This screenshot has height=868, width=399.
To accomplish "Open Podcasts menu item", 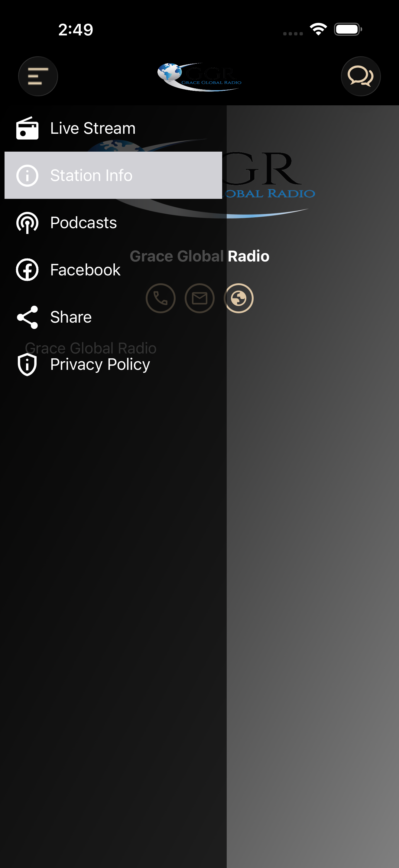I will 113,222.
